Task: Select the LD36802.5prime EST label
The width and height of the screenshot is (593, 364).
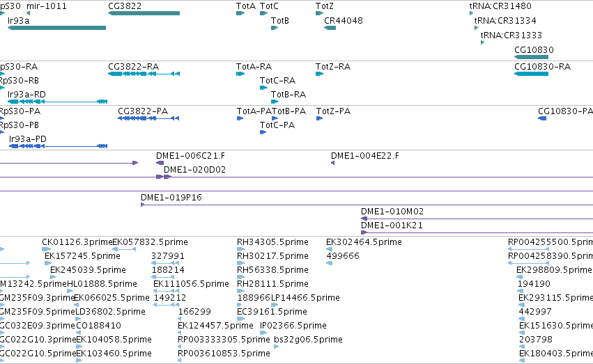Action: coord(110,312)
